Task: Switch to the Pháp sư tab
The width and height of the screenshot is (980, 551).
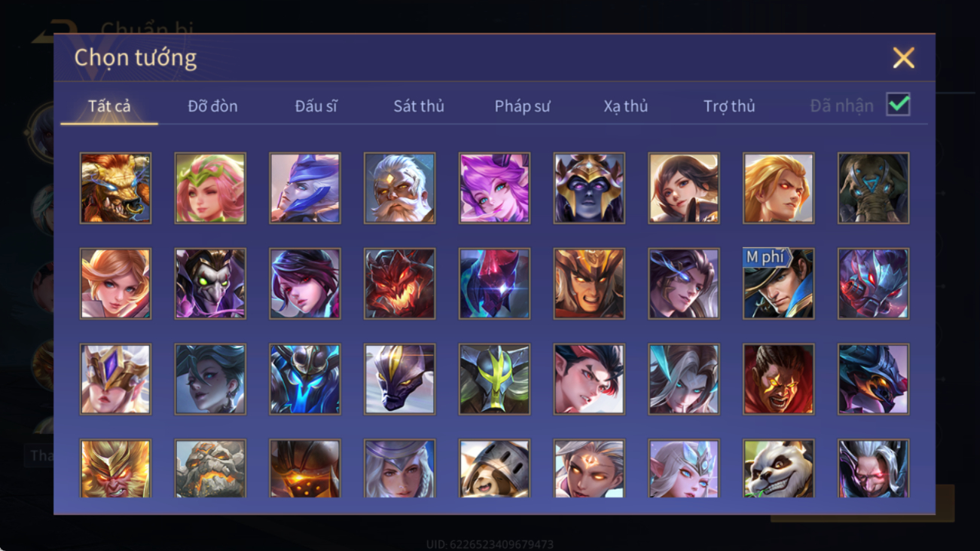Action: tap(522, 106)
